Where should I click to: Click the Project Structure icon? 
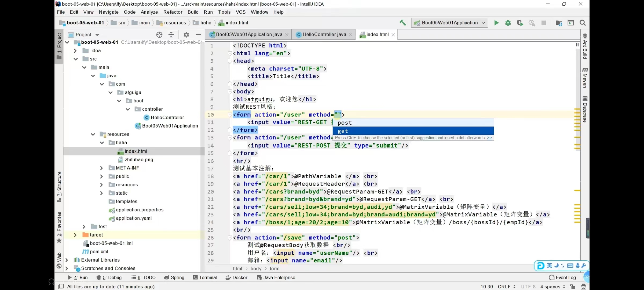[x=559, y=23]
